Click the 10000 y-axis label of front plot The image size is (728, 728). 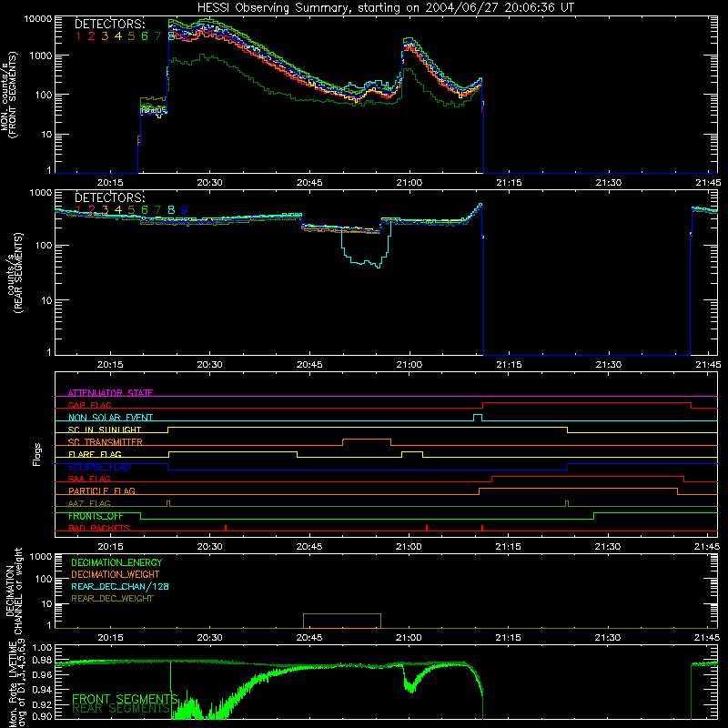(38, 19)
